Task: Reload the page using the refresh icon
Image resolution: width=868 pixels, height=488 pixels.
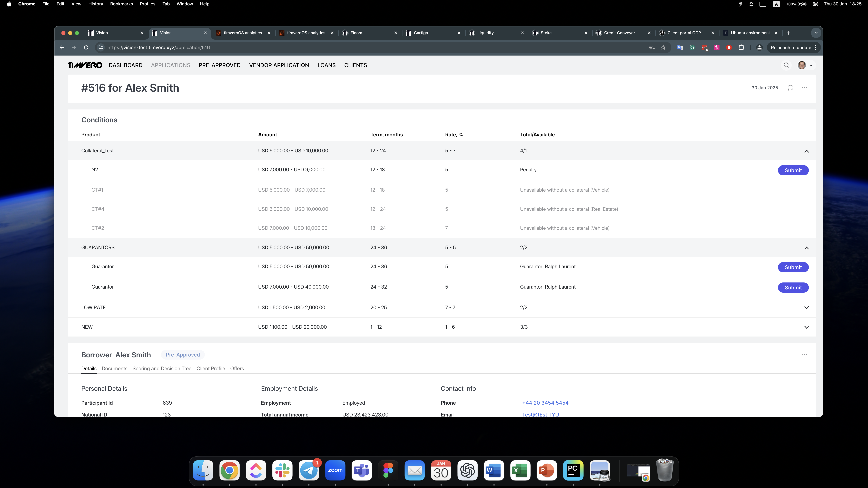Action: (x=86, y=47)
